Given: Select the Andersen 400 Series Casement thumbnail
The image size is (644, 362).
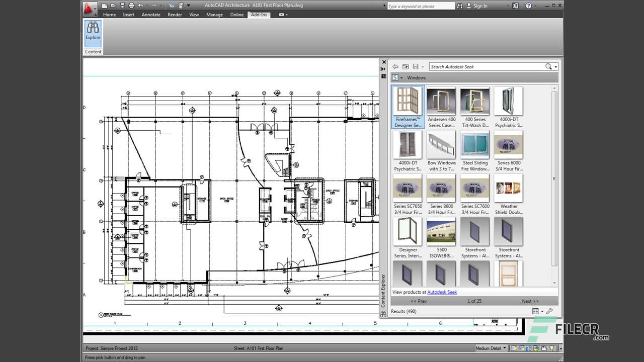Looking at the screenshot, I should [441, 100].
